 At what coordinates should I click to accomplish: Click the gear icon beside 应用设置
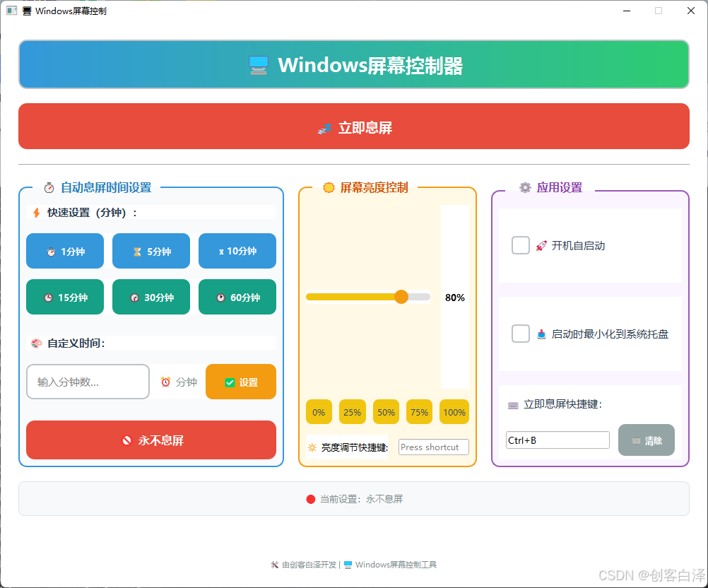point(525,187)
